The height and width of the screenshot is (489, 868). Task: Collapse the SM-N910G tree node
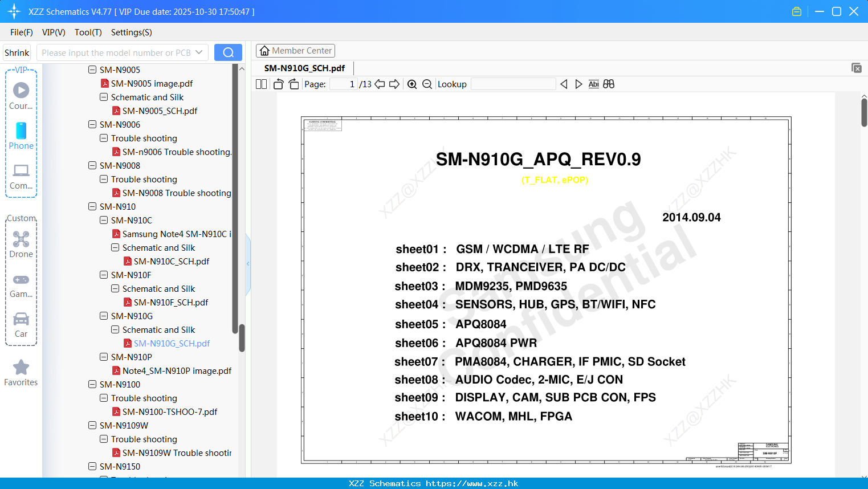104,316
